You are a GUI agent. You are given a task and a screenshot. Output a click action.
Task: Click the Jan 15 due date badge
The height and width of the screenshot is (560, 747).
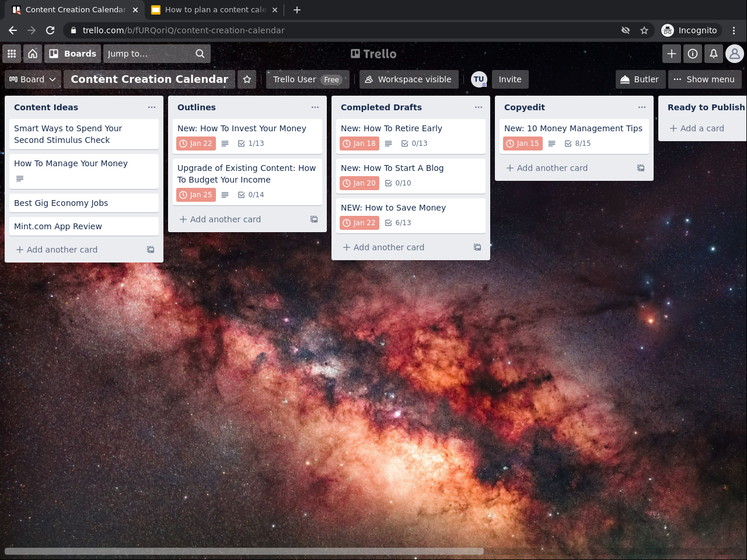coord(523,143)
